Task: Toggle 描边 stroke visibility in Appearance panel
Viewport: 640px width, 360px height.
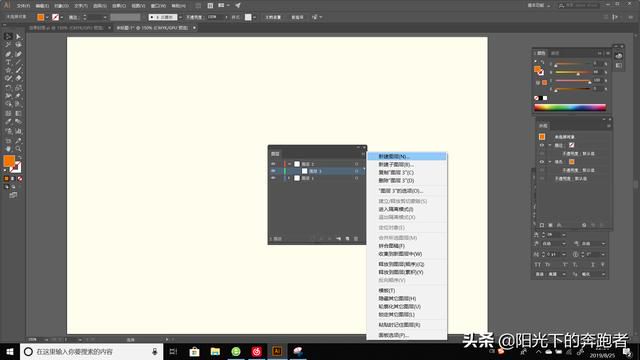Action: (542, 145)
